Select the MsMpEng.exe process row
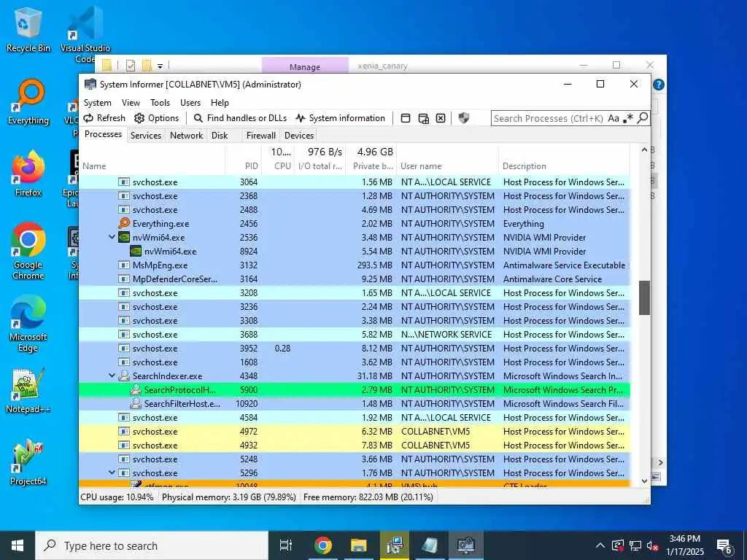This screenshot has width=747, height=560. pyautogui.click(x=355, y=265)
